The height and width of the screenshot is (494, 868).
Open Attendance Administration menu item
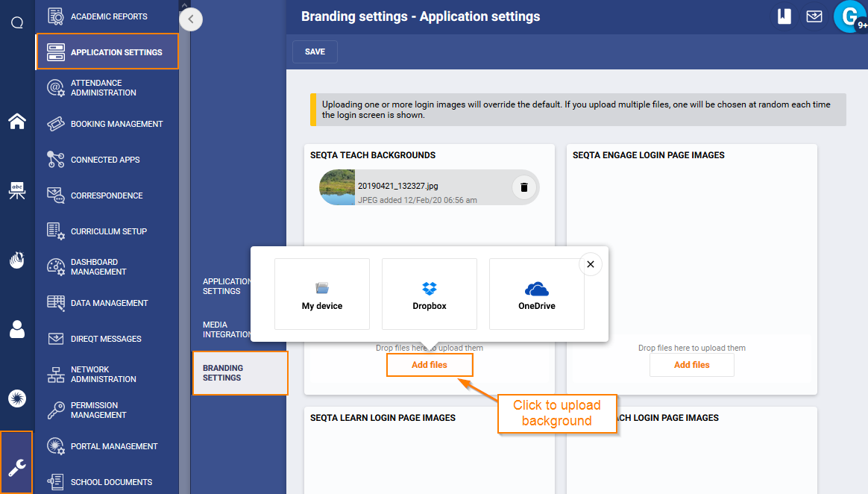(103, 88)
